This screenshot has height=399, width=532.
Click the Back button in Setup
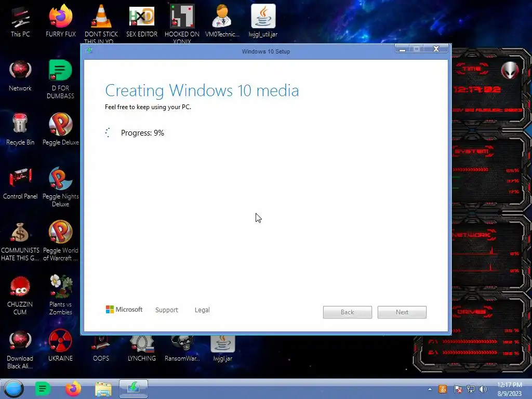coord(348,312)
